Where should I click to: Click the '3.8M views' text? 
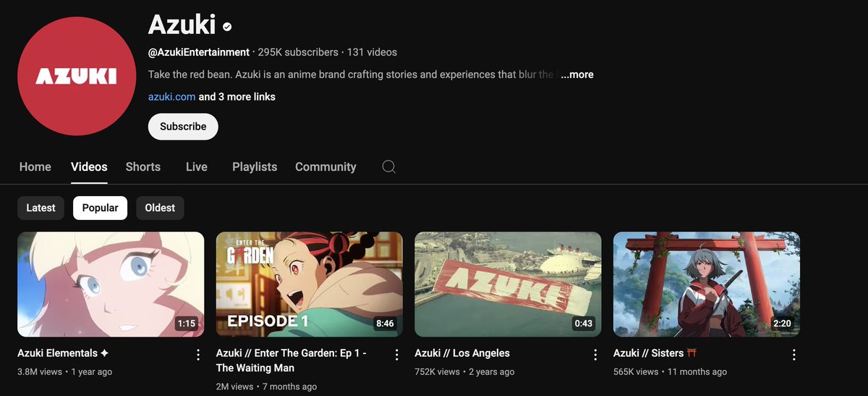coord(39,372)
